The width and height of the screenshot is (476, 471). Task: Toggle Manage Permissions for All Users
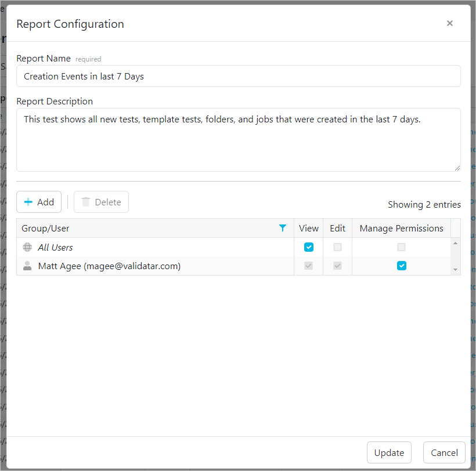(x=401, y=247)
